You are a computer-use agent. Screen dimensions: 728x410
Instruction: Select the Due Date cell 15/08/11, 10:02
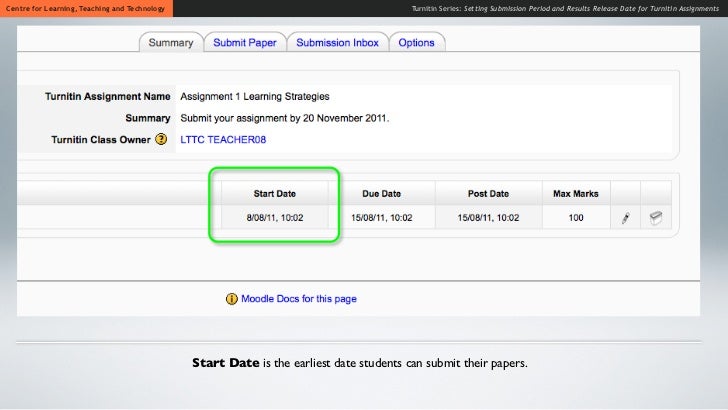point(382,218)
